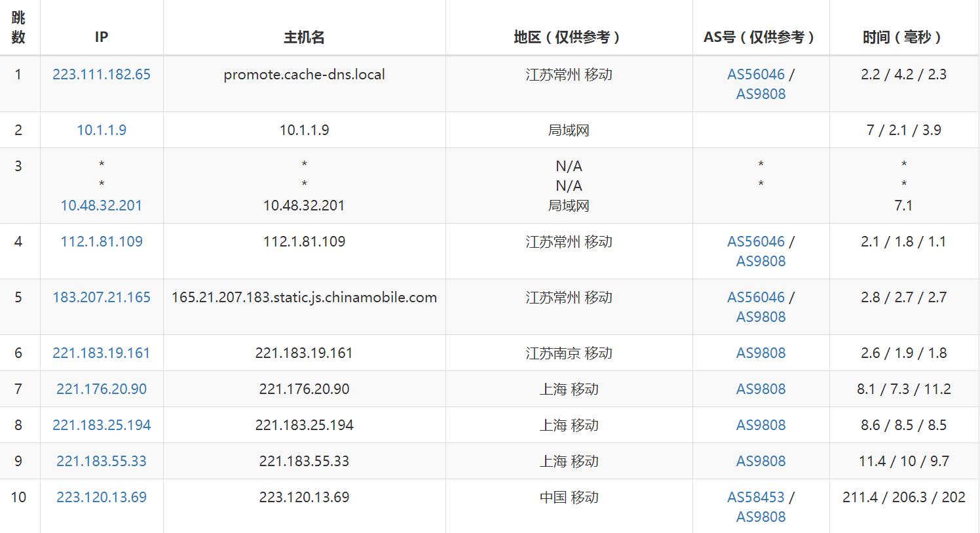Click region 局域网 in the 10.1.1.9 row
Image resolution: width=980 pixels, height=533 pixels.
point(569,130)
